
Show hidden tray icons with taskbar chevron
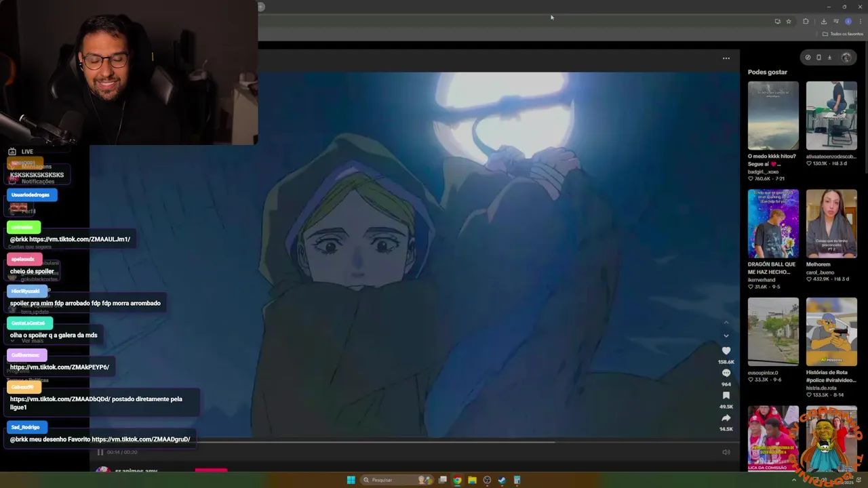point(794,480)
